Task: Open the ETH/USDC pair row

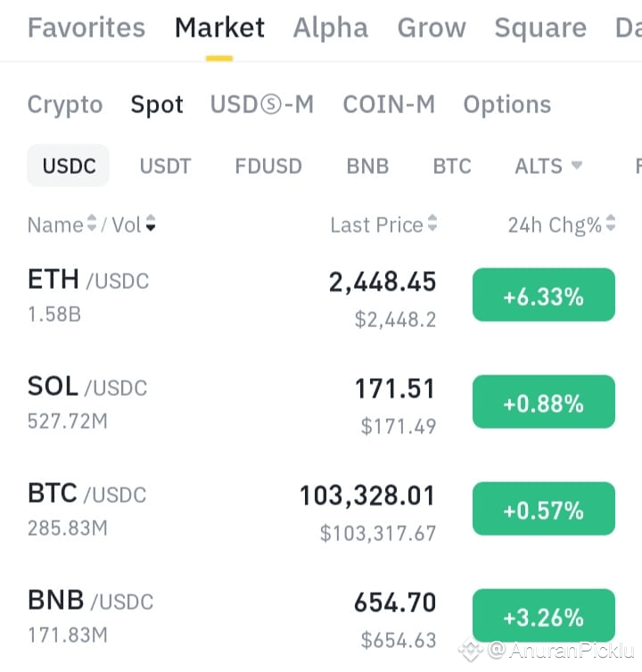Action: (x=321, y=297)
